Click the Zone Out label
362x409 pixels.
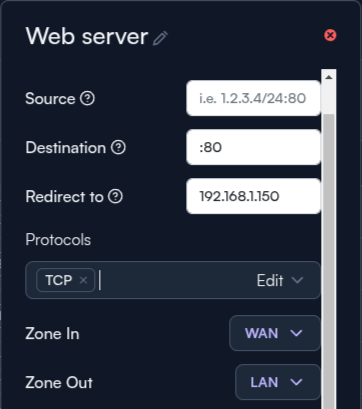tap(59, 382)
